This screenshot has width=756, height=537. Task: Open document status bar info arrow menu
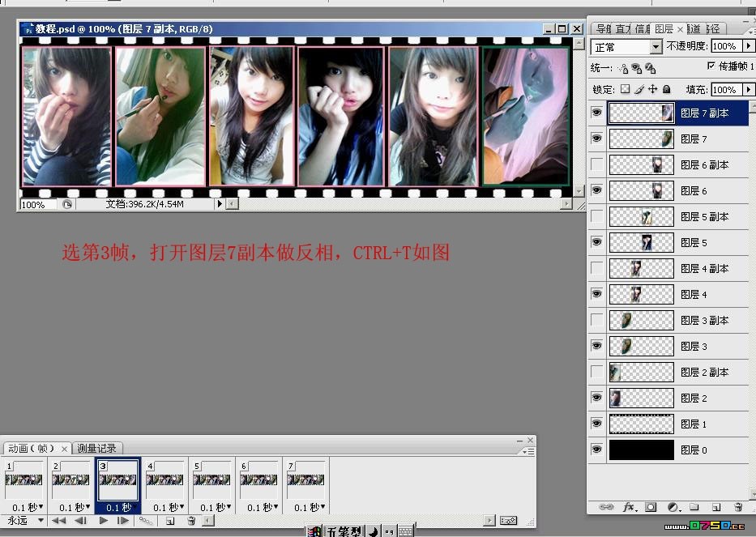point(220,204)
